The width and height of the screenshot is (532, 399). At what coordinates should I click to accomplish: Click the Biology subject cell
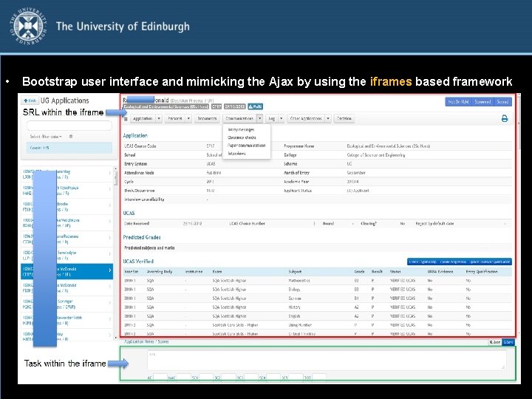(294, 290)
